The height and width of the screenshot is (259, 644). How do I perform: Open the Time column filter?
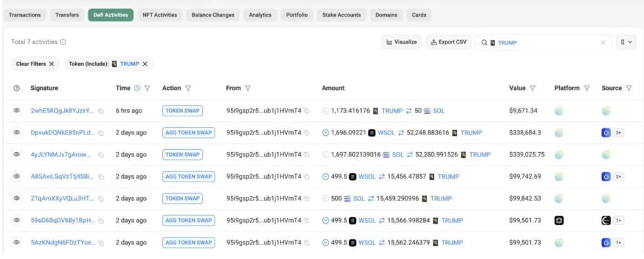pyautogui.click(x=147, y=88)
